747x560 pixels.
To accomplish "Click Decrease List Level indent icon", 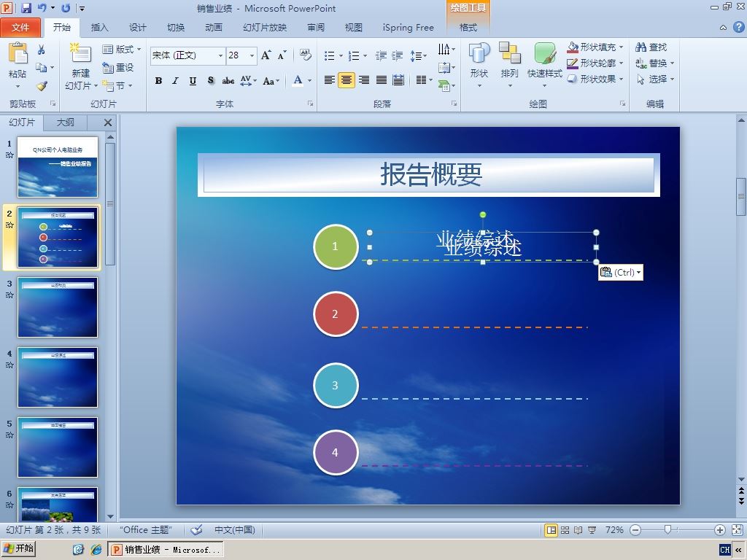I will (381, 56).
